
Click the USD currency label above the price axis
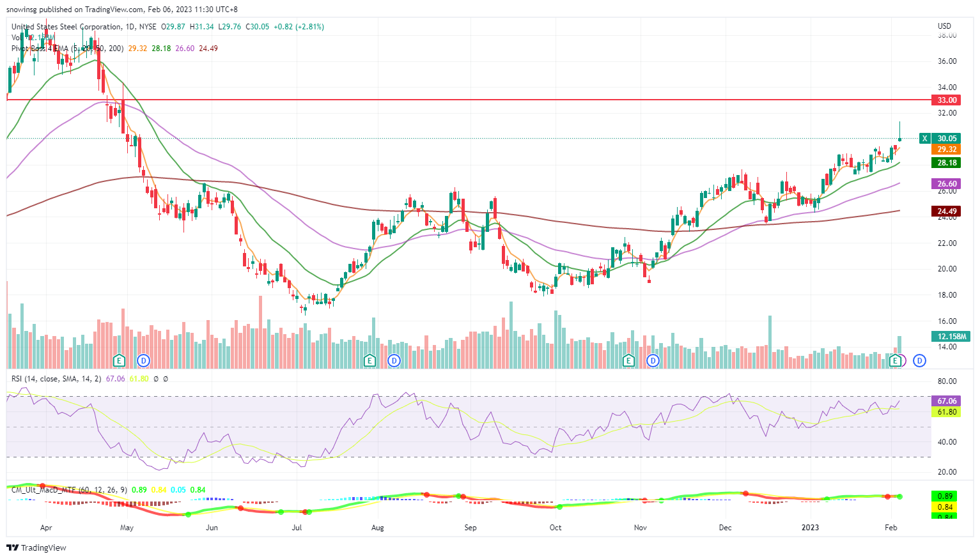pos(944,26)
